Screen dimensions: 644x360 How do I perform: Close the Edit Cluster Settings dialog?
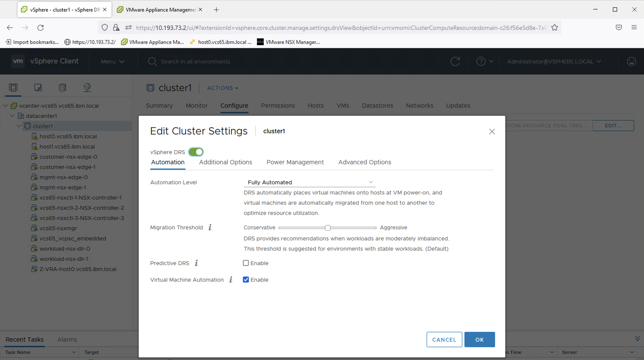point(492,131)
